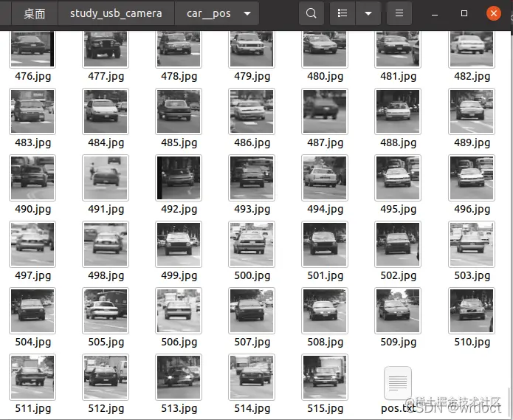Choose the 502.jpg car photo
The width and height of the screenshot is (513, 420).
[398, 244]
